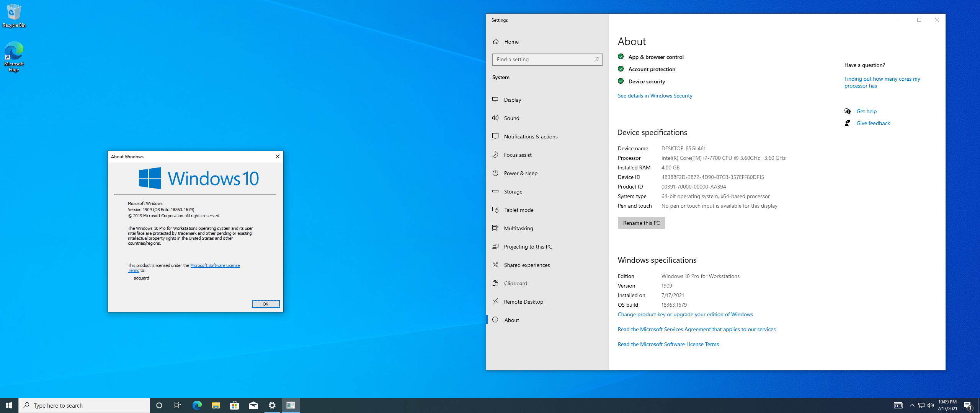Open the Windows Start menu
This screenshot has width=980, height=413.
click(x=9, y=405)
